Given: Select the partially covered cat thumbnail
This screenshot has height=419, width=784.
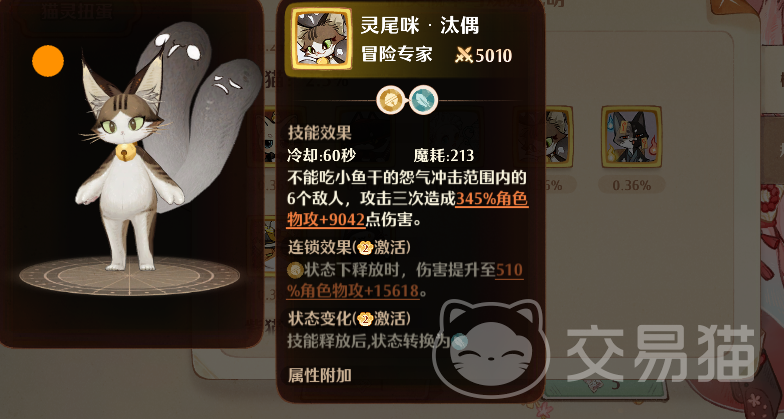Looking at the screenshot, I should pyautogui.click(x=558, y=136).
